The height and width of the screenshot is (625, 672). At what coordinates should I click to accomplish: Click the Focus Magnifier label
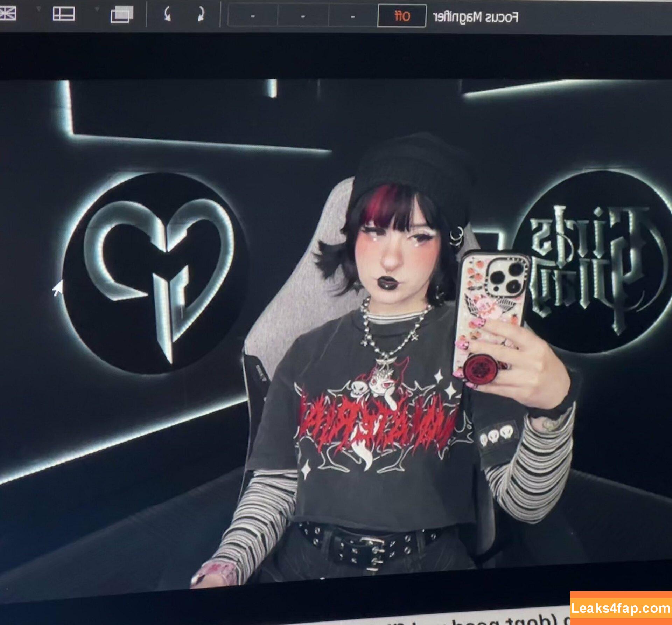[475, 17]
